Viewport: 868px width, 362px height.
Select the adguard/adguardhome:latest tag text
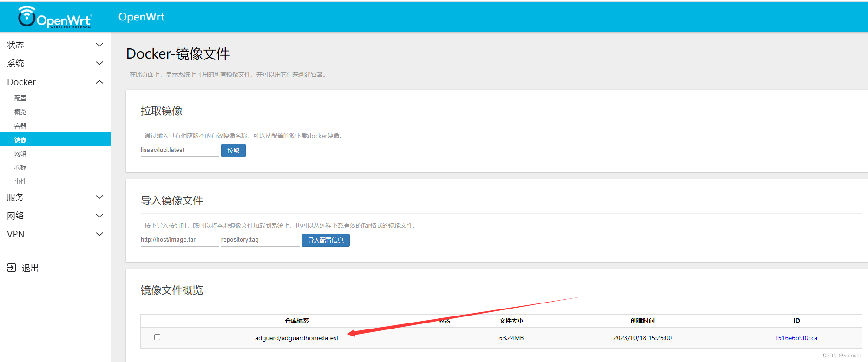[296, 338]
